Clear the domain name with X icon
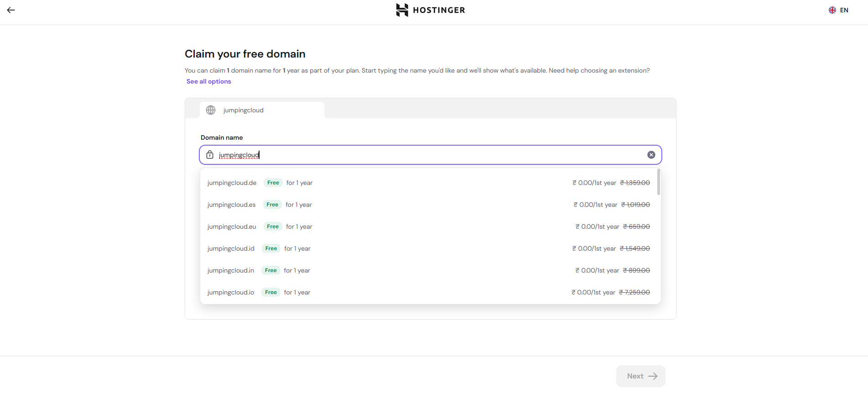Image resolution: width=868 pixels, height=394 pixels. pyautogui.click(x=651, y=155)
